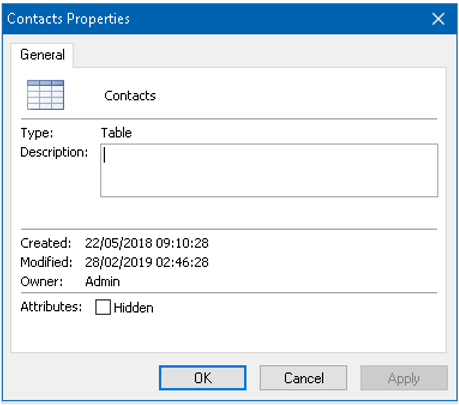This screenshot has width=459, height=405.
Task: Confirm with the OK button
Action: pyautogui.click(x=203, y=378)
